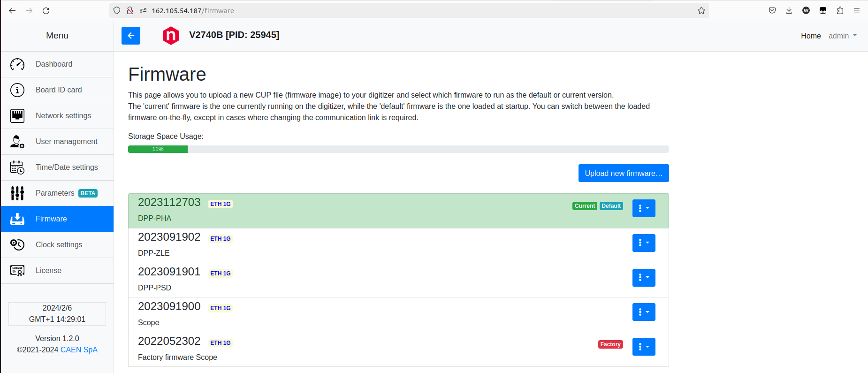Click the Firmware download tray icon

point(17,219)
